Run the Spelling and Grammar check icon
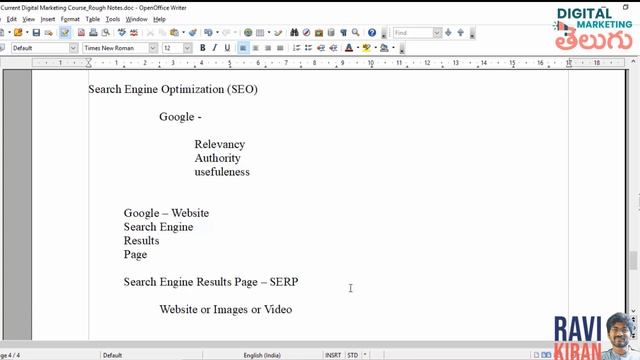This screenshot has height=360, width=640. click(x=122, y=33)
